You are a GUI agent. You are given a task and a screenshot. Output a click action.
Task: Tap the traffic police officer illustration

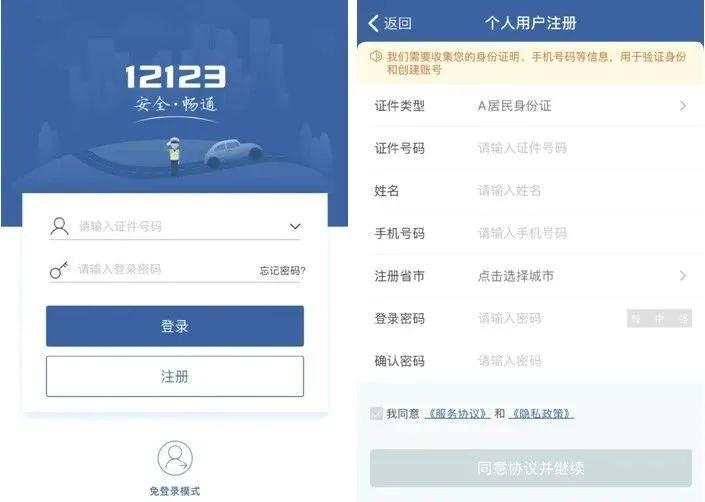pyautogui.click(x=174, y=156)
